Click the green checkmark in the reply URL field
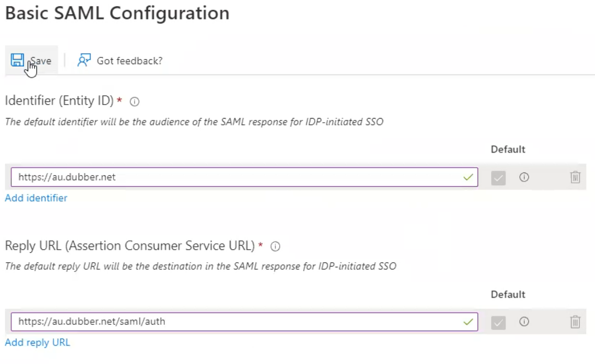Screen dimensions: 595x364 [468, 322]
